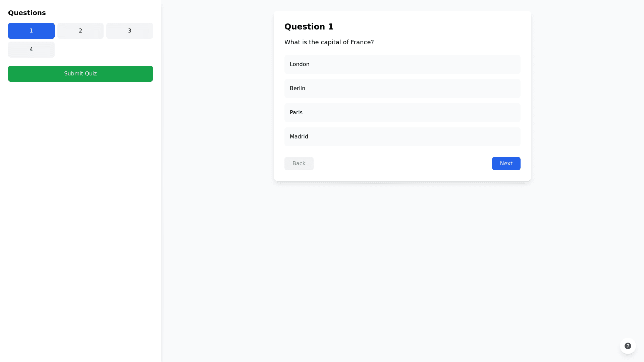Click the capital of France question text
The image size is (644, 362).
click(x=329, y=42)
